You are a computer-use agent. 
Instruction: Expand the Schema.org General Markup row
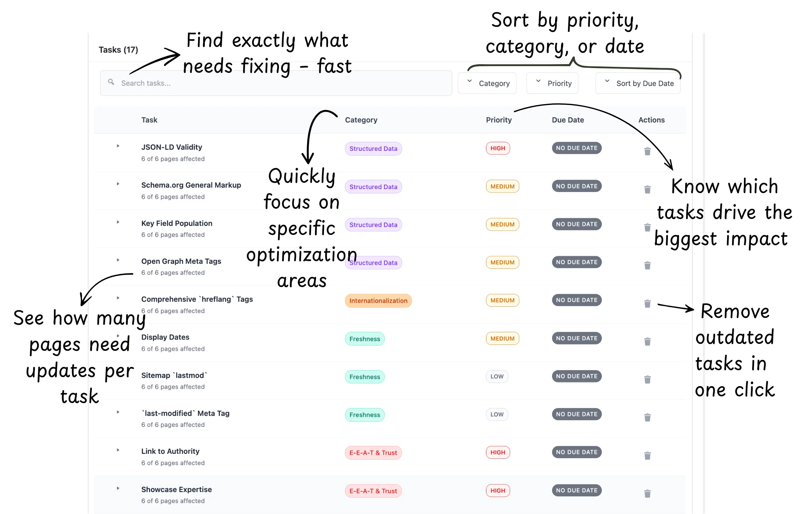pyautogui.click(x=118, y=184)
